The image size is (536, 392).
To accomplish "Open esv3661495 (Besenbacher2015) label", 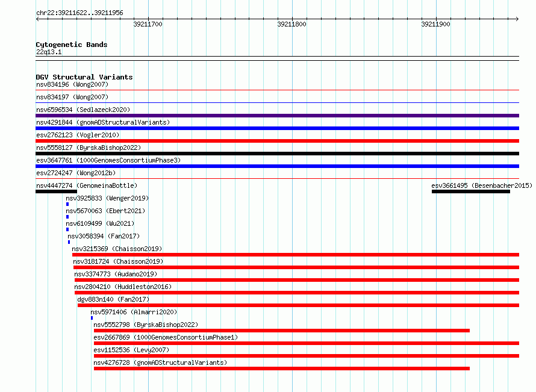I will click(482, 185).
